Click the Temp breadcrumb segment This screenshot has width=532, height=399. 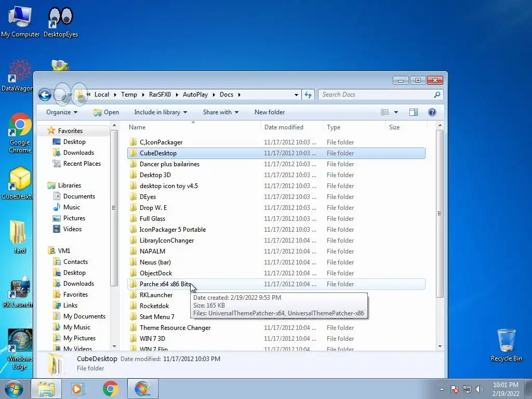(x=129, y=95)
